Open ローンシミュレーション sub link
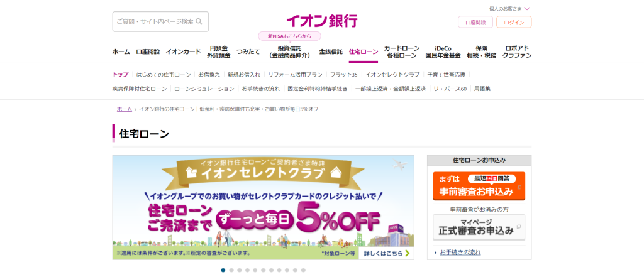The height and width of the screenshot is (277, 644). coord(204,89)
